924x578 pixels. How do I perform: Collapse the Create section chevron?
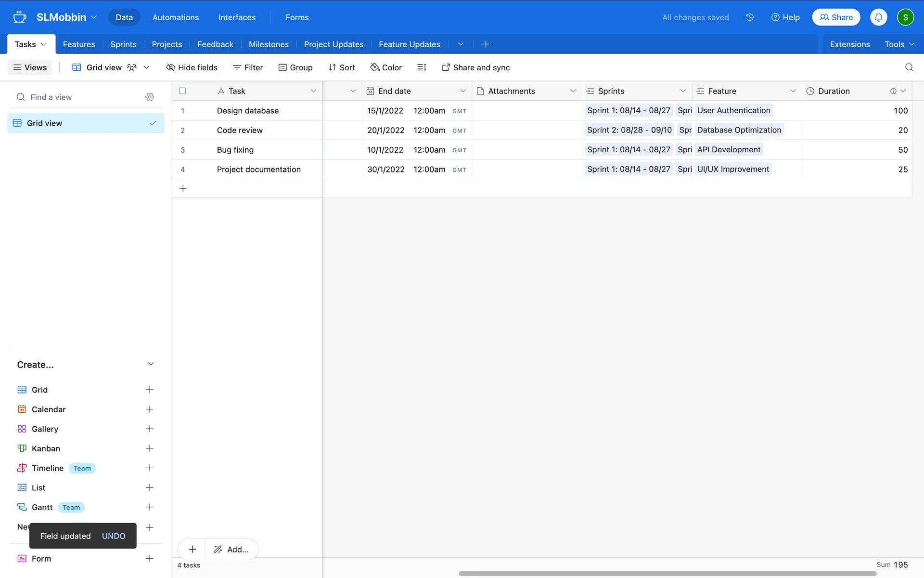coord(151,365)
